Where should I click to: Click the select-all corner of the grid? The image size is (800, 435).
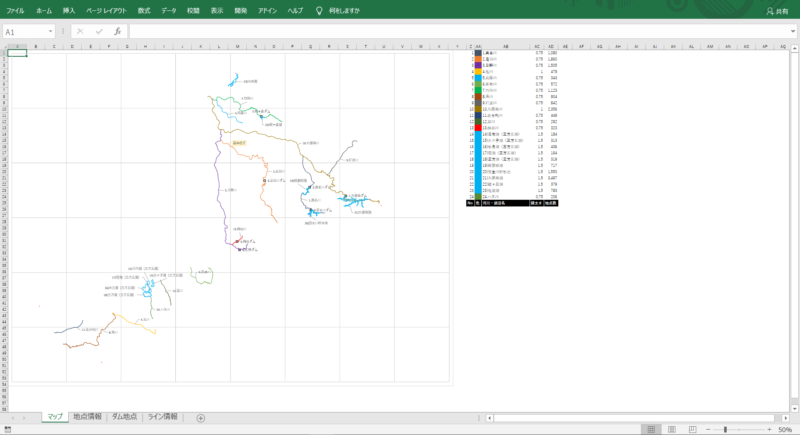[4, 46]
